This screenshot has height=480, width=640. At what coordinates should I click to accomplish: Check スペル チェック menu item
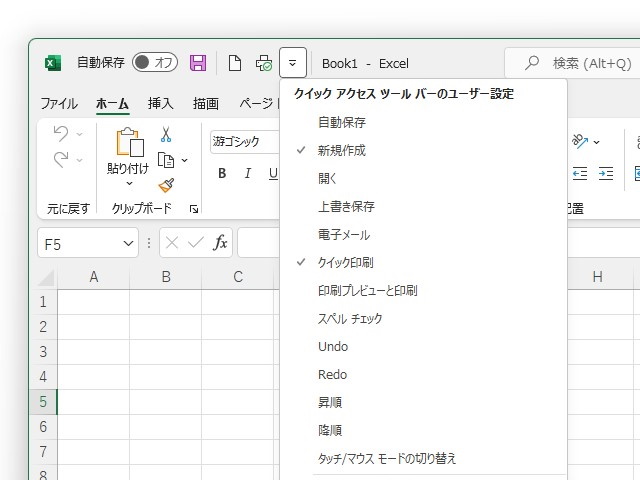(424, 318)
